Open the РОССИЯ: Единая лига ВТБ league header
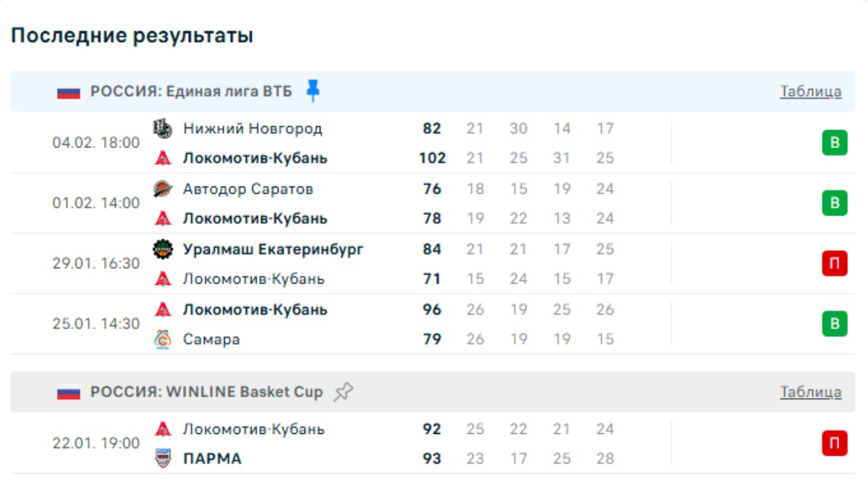 pyautogui.click(x=191, y=92)
